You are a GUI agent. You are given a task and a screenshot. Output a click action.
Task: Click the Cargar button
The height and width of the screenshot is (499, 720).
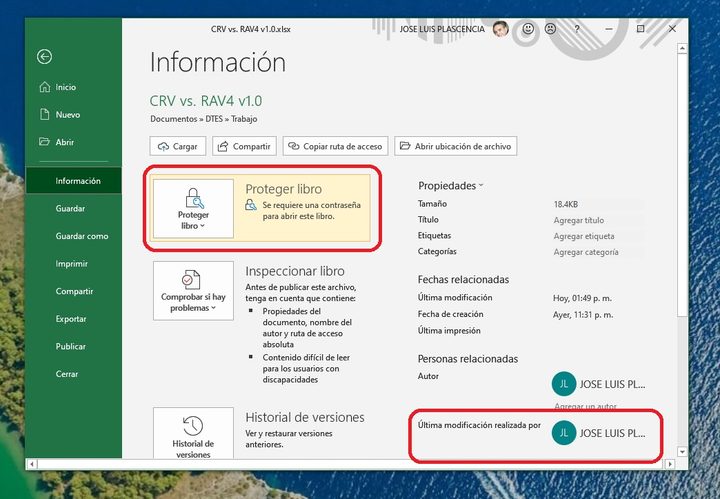pyautogui.click(x=177, y=146)
